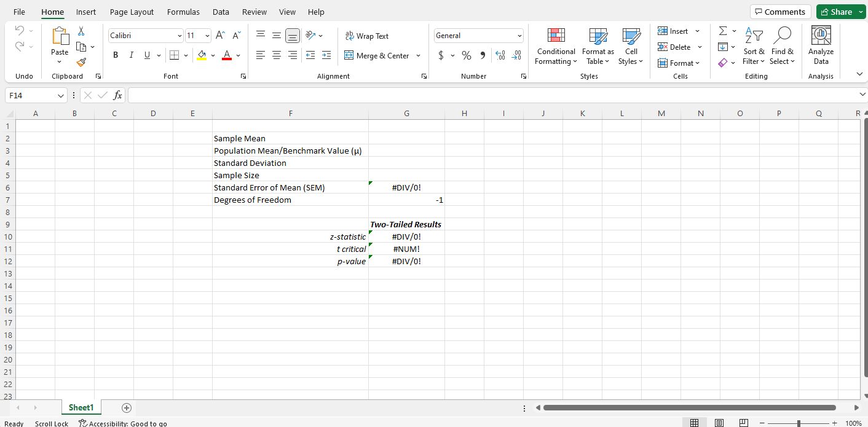This screenshot has height=427, width=868.
Task: Open the Wrap Text option
Action: [x=367, y=36]
